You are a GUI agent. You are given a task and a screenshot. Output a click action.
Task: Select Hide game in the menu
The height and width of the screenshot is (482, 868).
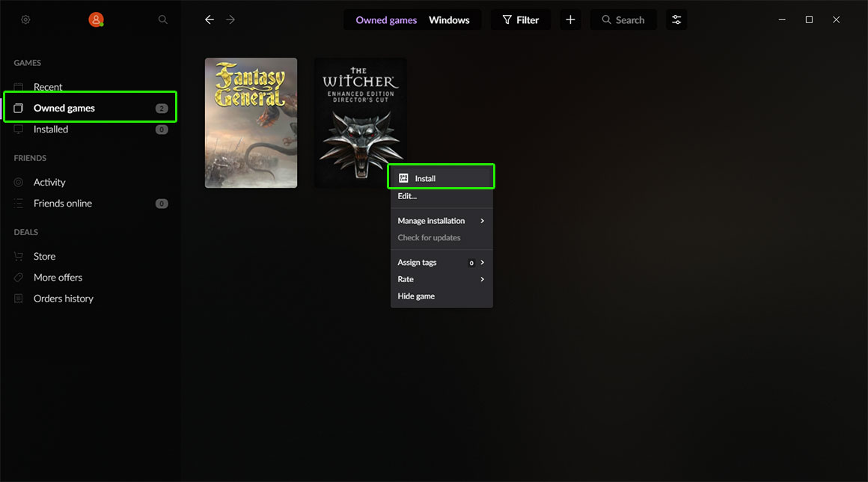(415, 296)
